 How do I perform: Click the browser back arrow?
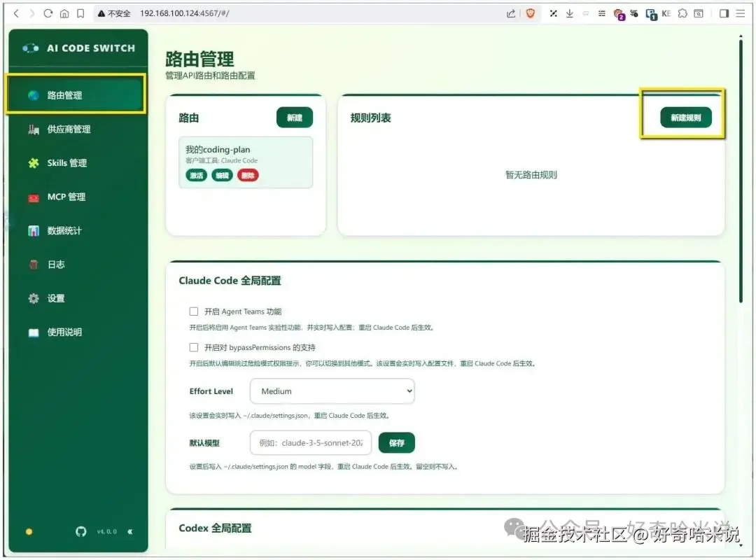coord(16,13)
